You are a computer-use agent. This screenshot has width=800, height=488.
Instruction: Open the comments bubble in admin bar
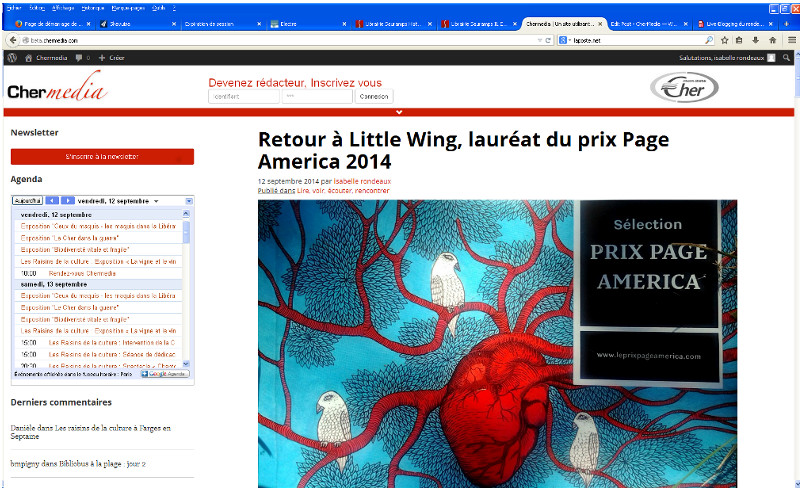79,58
